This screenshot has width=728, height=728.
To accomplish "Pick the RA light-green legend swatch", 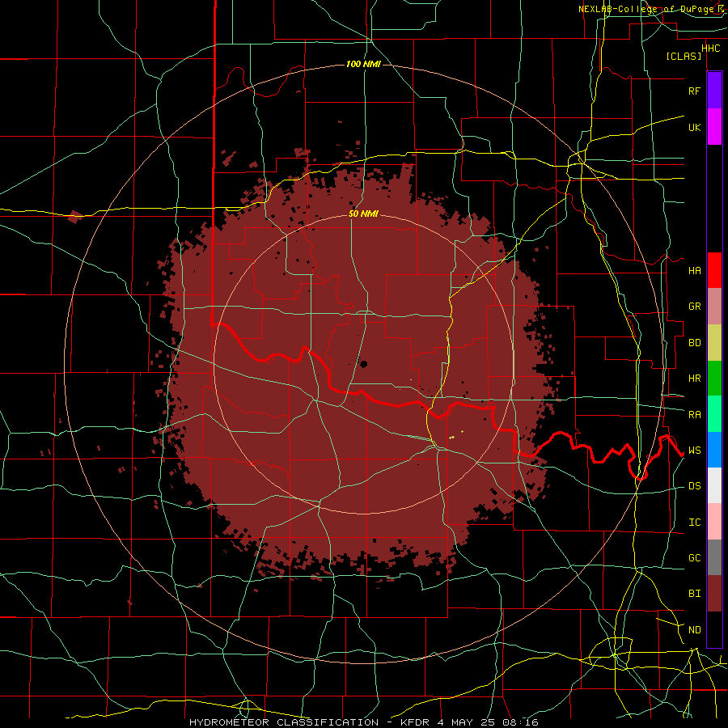I will point(714,414).
